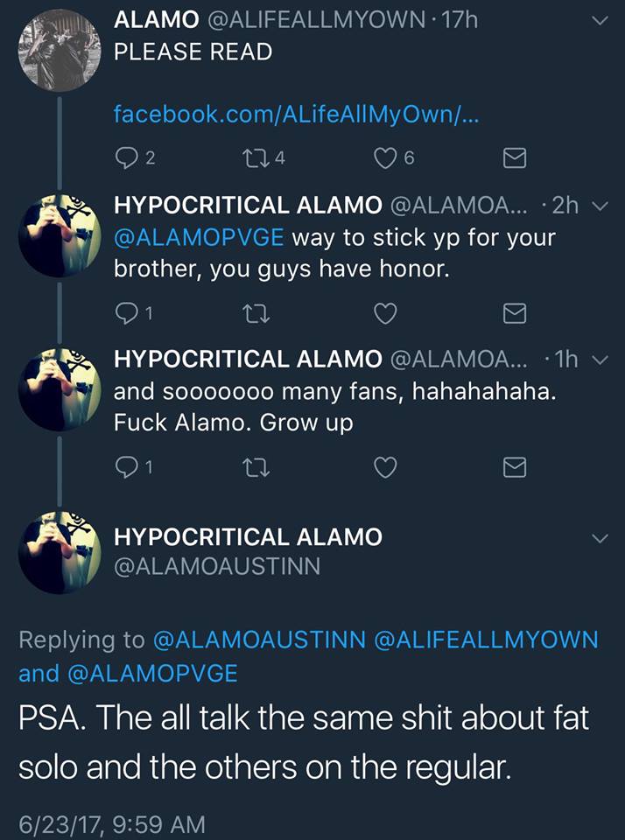The image size is (625, 840).
Task: Expand options chevron on the 2h-old tweet
Action: (x=600, y=206)
